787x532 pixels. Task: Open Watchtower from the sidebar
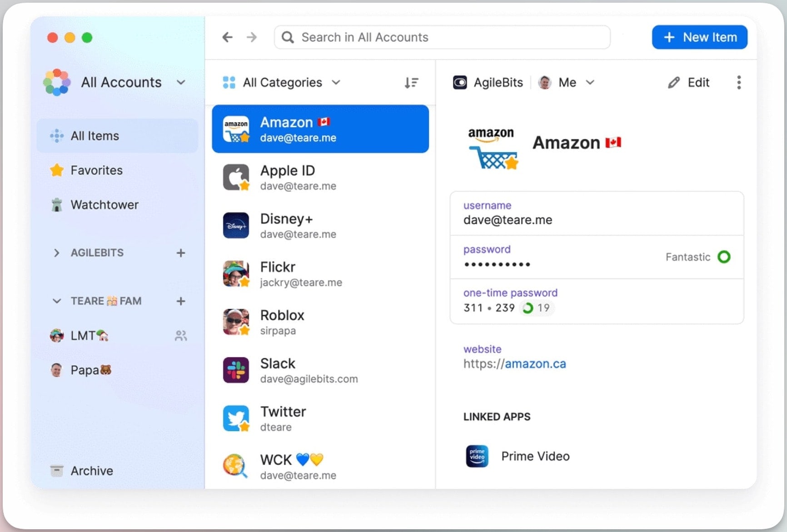[104, 205]
